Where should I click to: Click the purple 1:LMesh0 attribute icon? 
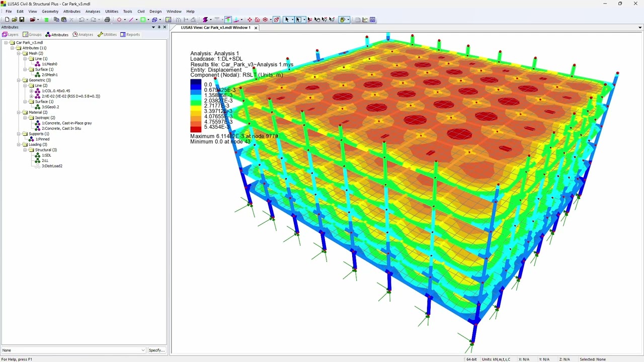(38, 64)
